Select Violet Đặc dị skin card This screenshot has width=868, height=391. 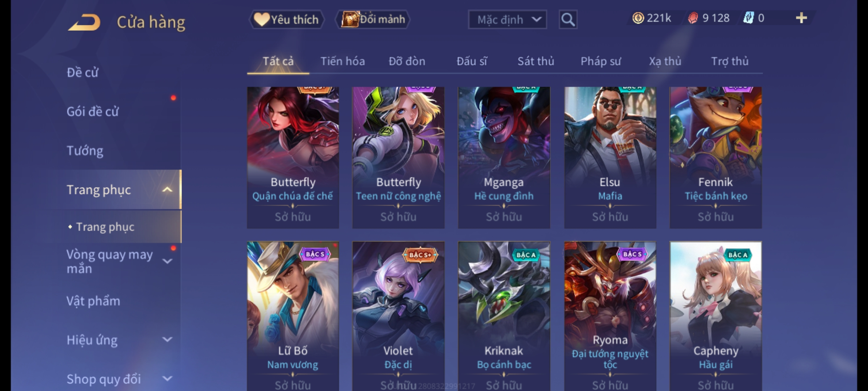click(398, 316)
